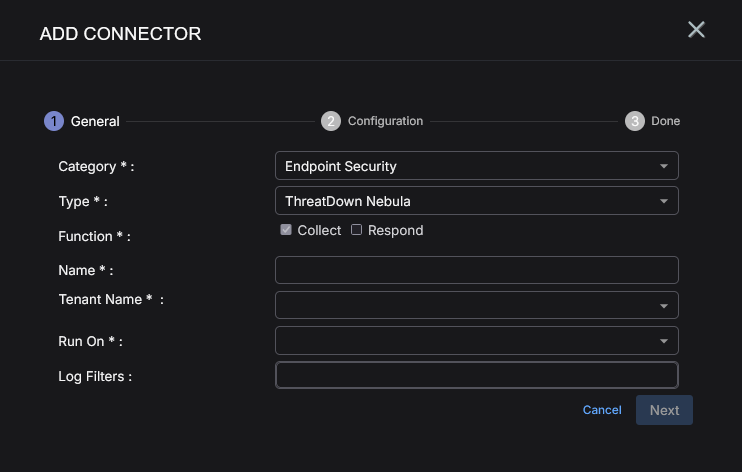This screenshot has width=742, height=472.
Task: Click the Cancel link
Action: (602, 410)
